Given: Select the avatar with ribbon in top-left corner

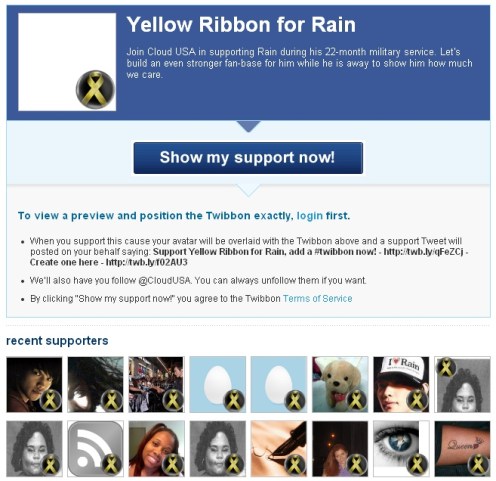Looking at the screenshot, I should click(x=462, y=384).
